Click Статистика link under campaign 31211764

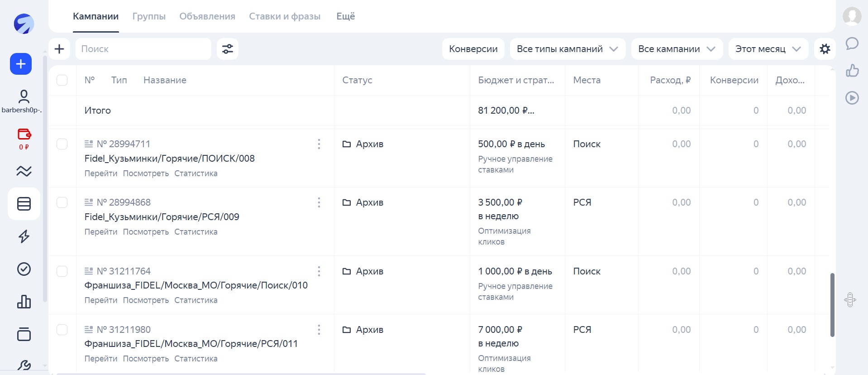(x=196, y=300)
